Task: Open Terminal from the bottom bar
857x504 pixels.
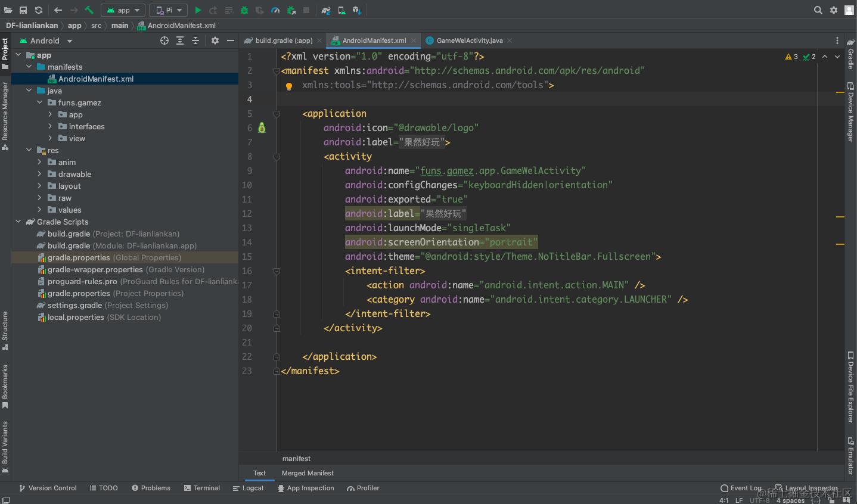Action: [x=202, y=488]
